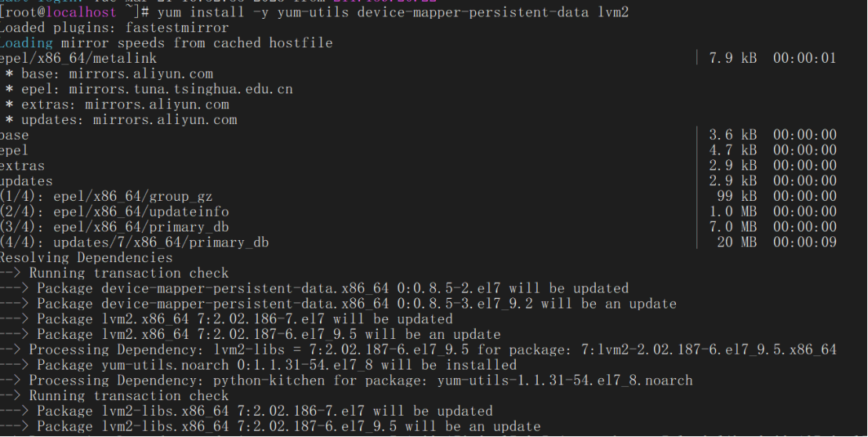Image resolution: width=868 pixels, height=437 pixels.
Task: Click the lvm2-libs 'will be an update' line
Action: point(271,427)
